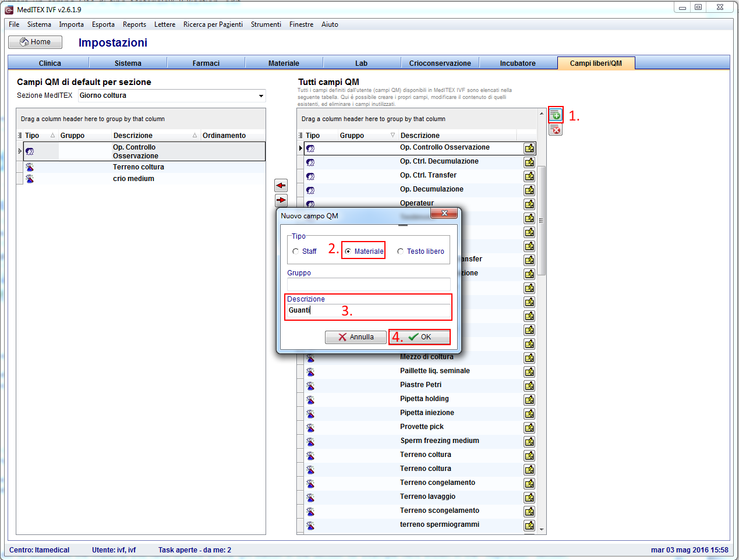Click the green add new QM field icon
This screenshot has width=739, height=560.
(556, 115)
